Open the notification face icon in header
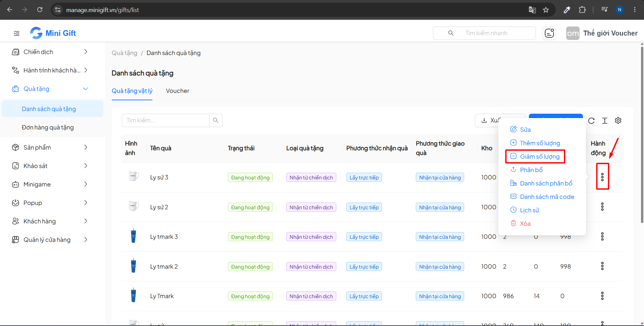 coord(549,33)
